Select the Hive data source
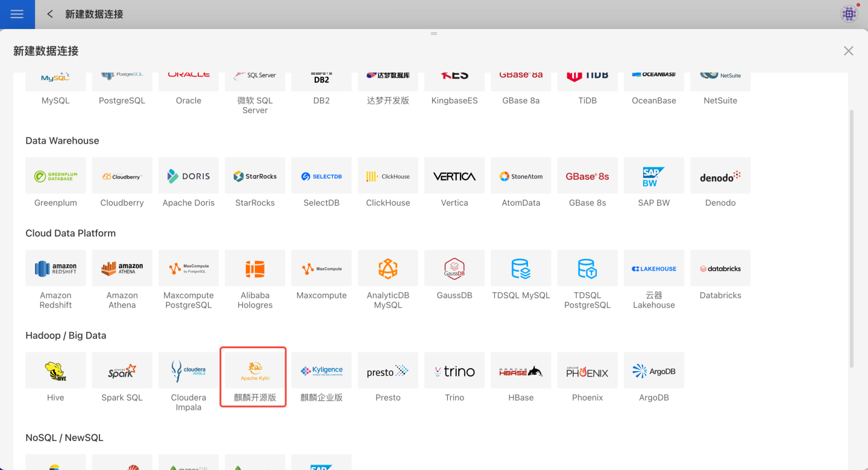Image resolution: width=868 pixels, height=470 pixels. coord(55,371)
